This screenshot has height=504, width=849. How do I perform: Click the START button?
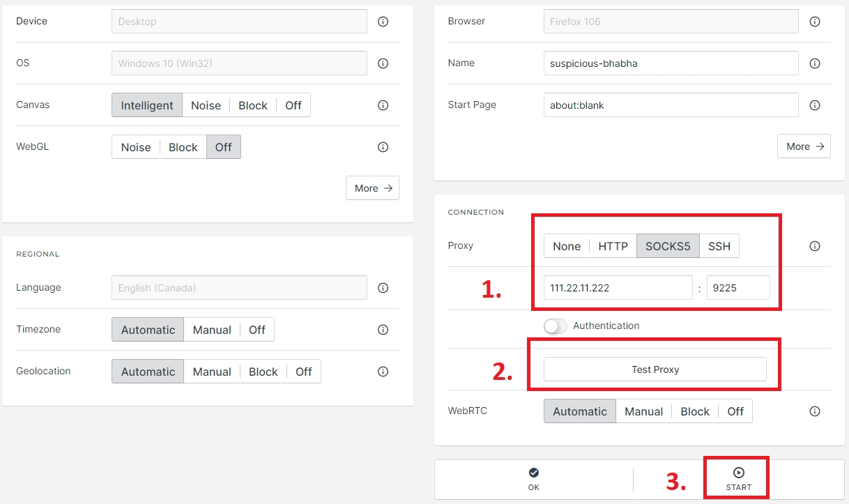[738, 478]
